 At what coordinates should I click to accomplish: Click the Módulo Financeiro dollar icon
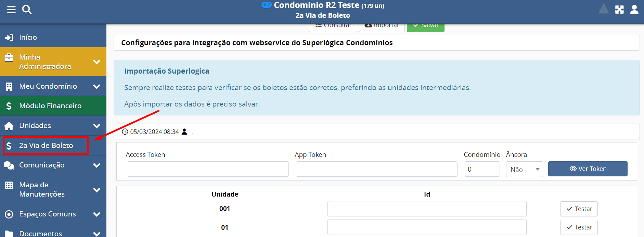pos(9,106)
